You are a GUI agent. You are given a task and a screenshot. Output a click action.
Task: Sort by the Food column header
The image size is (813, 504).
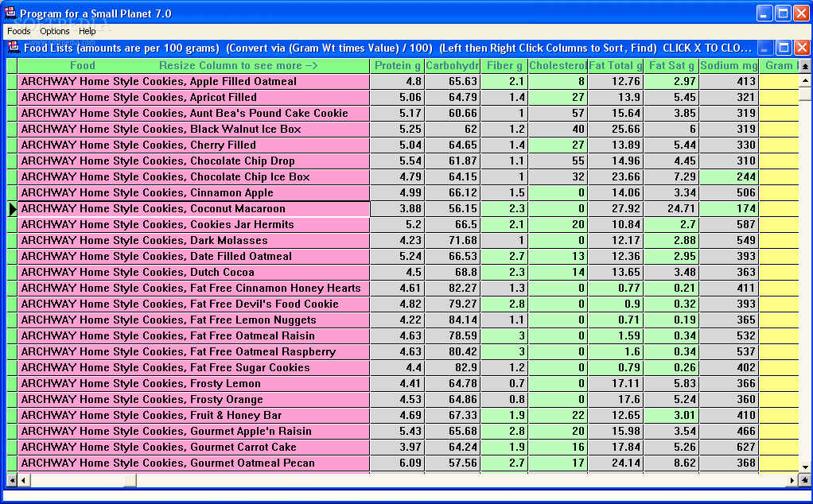194,66
